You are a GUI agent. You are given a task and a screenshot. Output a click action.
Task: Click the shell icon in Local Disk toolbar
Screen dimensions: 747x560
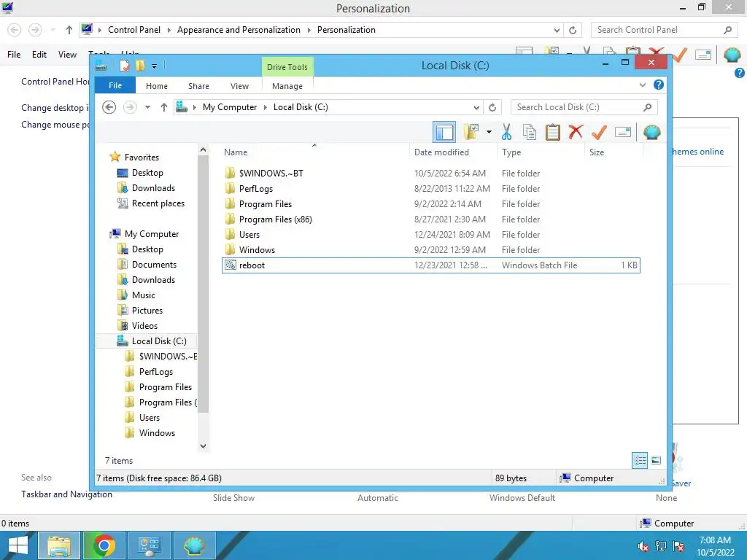651,132
